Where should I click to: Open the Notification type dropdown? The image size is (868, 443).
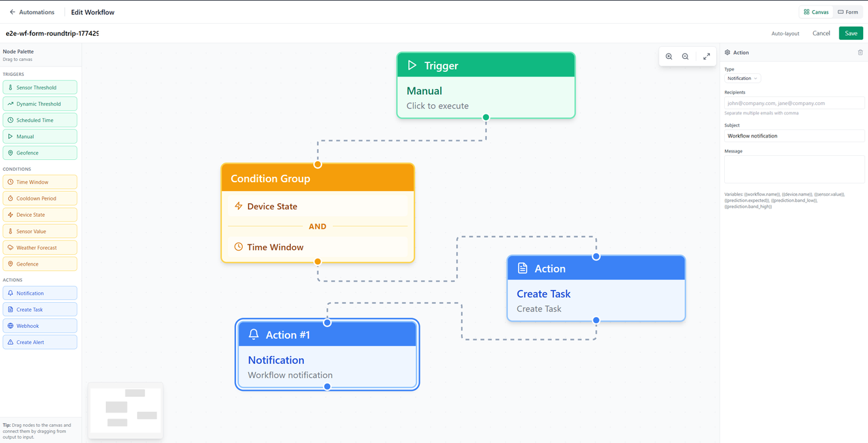[743, 79]
